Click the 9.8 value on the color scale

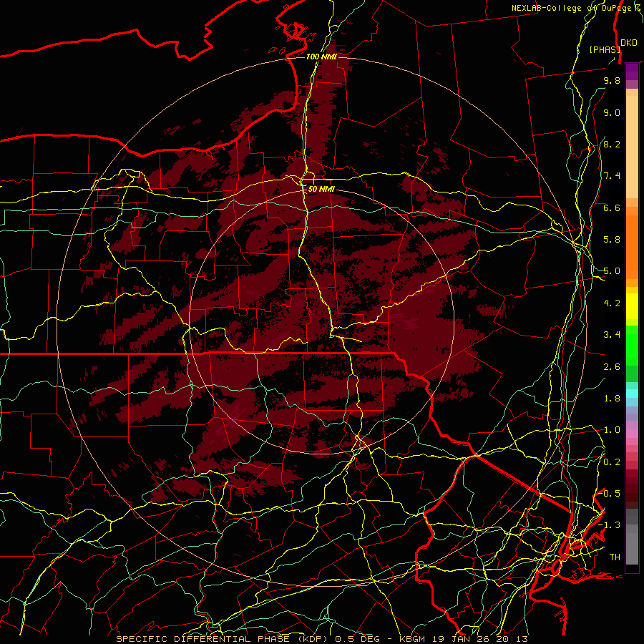pos(612,80)
